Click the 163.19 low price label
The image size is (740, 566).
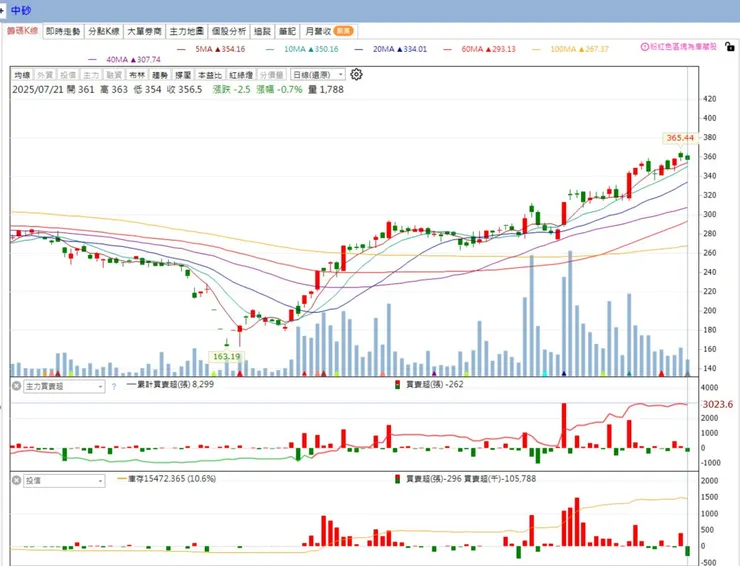click(x=227, y=356)
